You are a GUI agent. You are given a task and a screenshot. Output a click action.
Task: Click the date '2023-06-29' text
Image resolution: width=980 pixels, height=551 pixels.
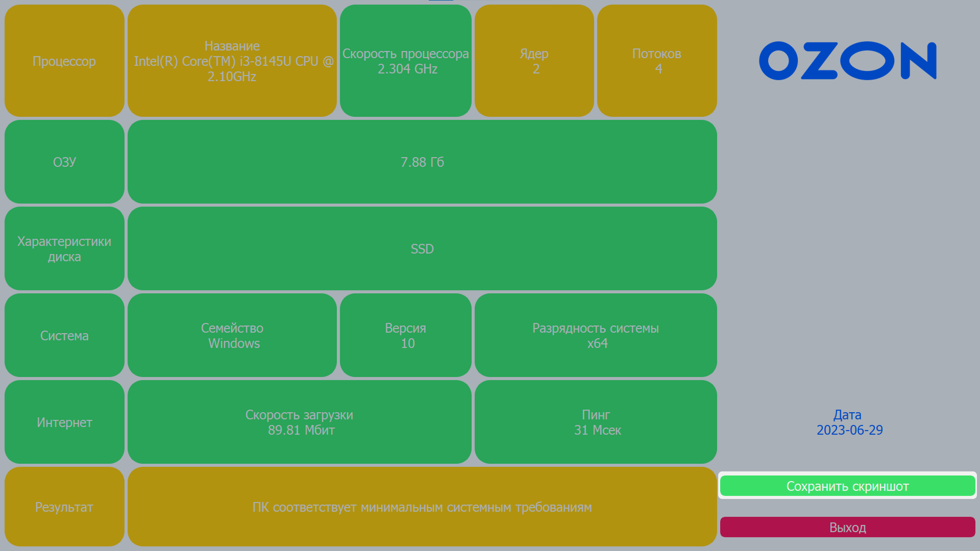850,430
